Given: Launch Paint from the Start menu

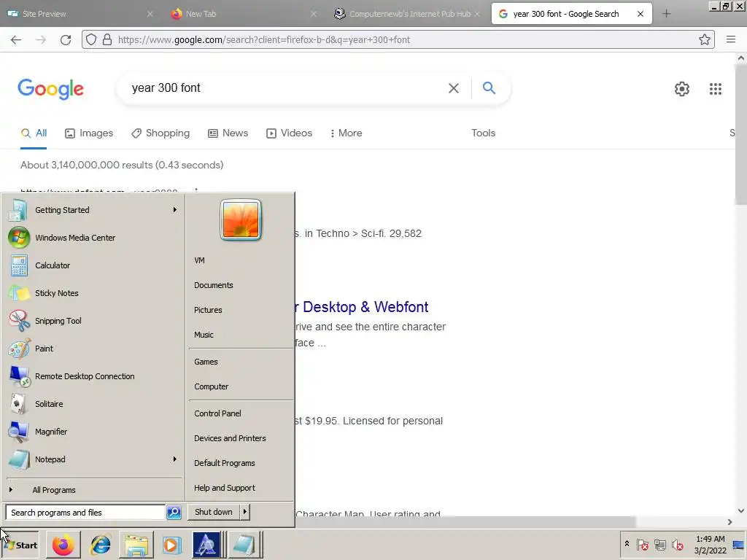Looking at the screenshot, I should coord(94,349).
